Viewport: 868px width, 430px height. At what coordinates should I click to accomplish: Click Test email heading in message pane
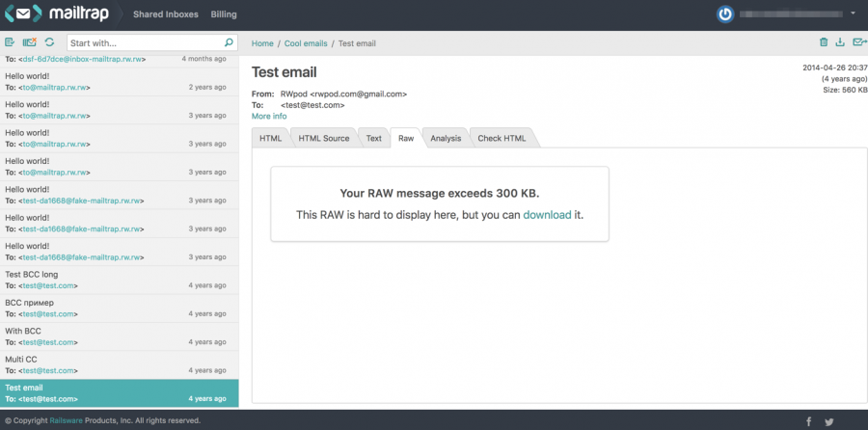(x=284, y=72)
